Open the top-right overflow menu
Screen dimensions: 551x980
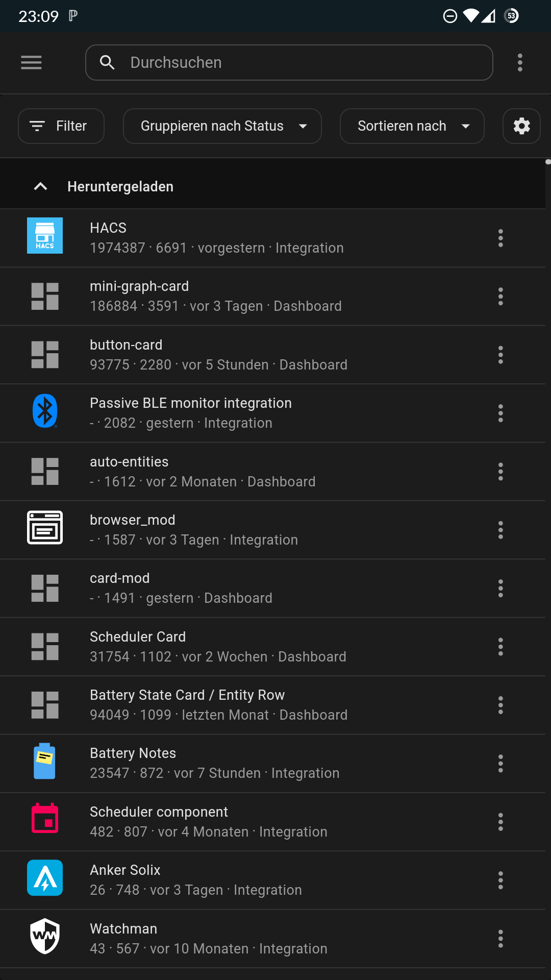point(520,63)
